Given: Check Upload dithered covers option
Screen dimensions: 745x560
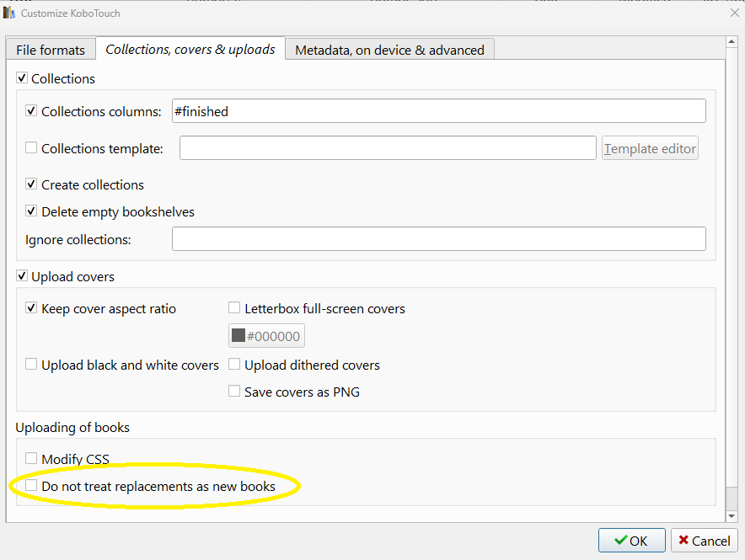Looking at the screenshot, I should (234, 365).
